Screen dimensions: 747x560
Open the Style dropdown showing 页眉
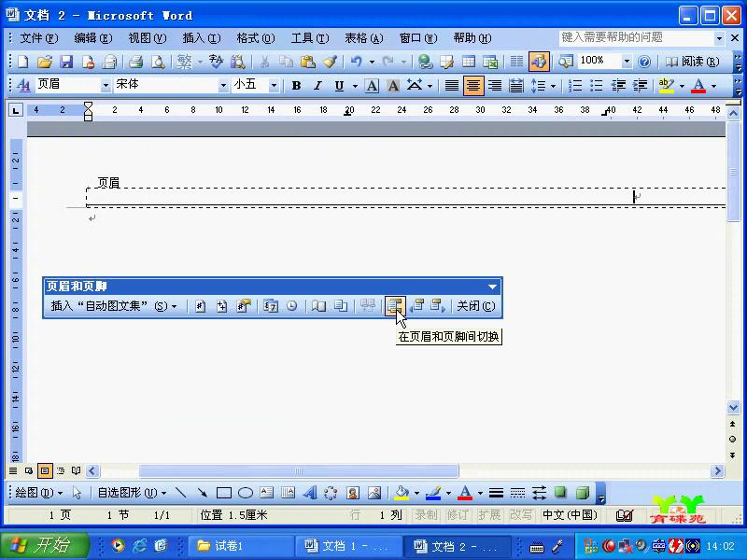105,86
